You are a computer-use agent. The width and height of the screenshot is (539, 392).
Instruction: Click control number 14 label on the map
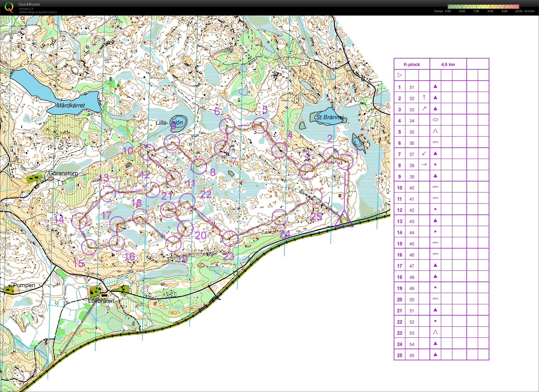tap(59, 219)
